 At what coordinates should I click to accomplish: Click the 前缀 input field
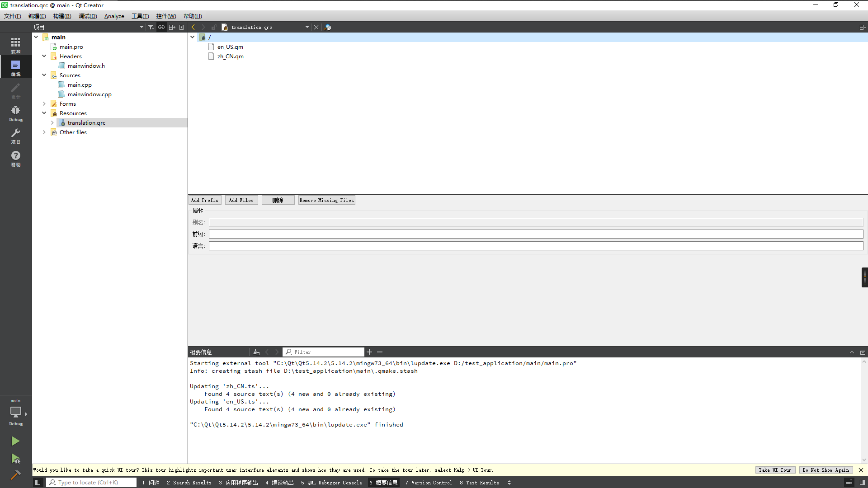point(536,234)
